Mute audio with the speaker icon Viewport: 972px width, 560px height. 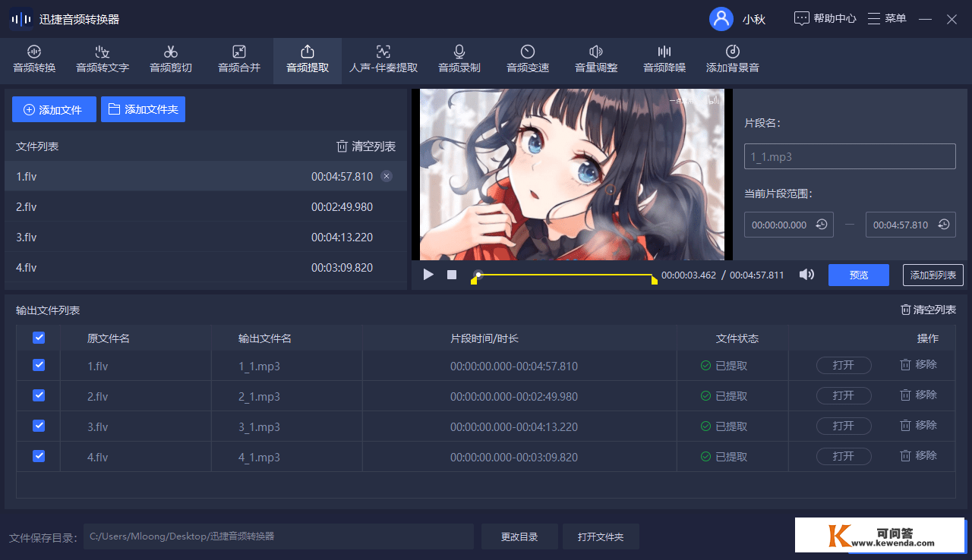[806, 275]
